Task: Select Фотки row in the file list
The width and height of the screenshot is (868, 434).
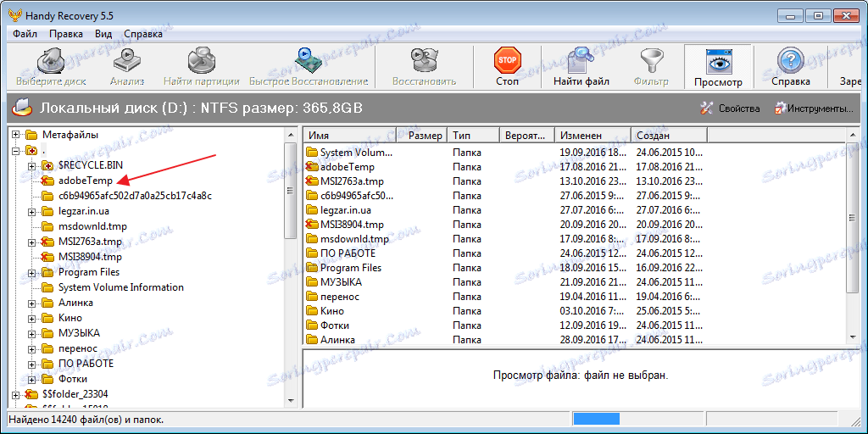Action: pos(575,325)
